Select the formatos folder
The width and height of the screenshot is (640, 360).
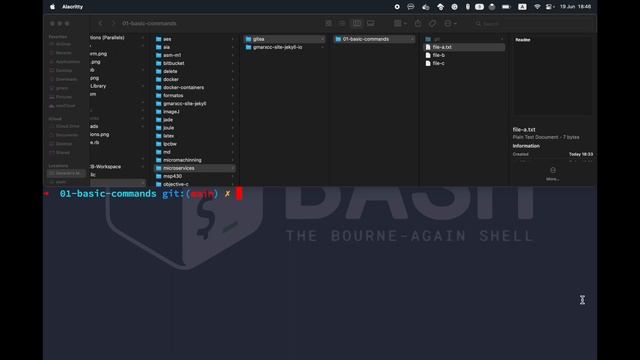(194, 95)
